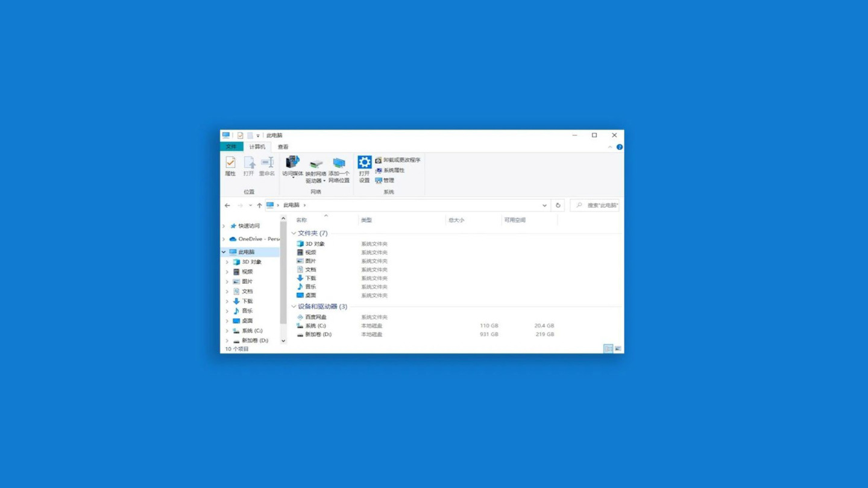Screen dimensions: 868x488
Task: Go up one level with up arrow
Action: (260, 205)
